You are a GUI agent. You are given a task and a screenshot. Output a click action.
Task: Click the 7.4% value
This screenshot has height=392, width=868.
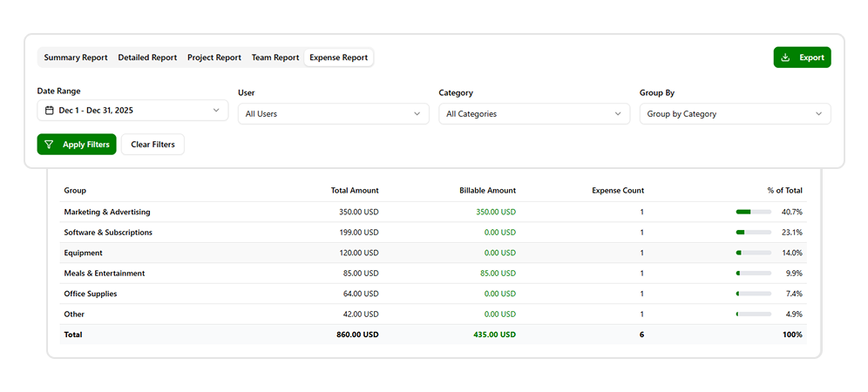point(794,294)
